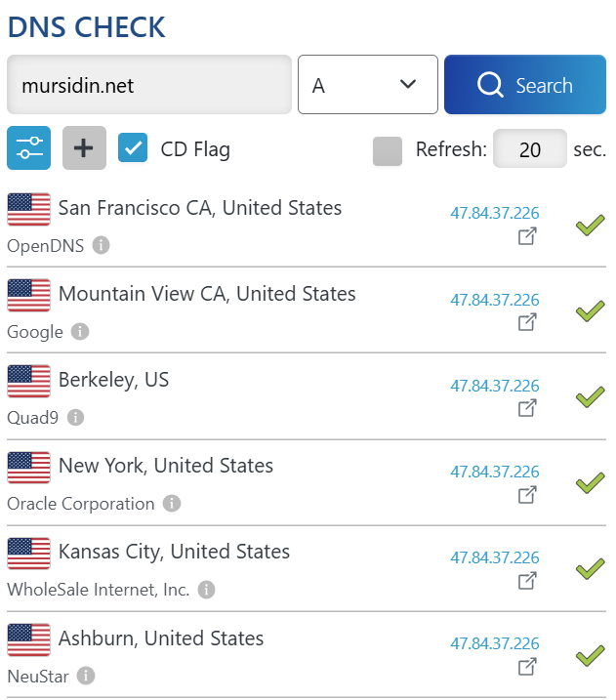Uncheck the CD Flag checkbox
616x700 pixels.
tap(133, 148)
